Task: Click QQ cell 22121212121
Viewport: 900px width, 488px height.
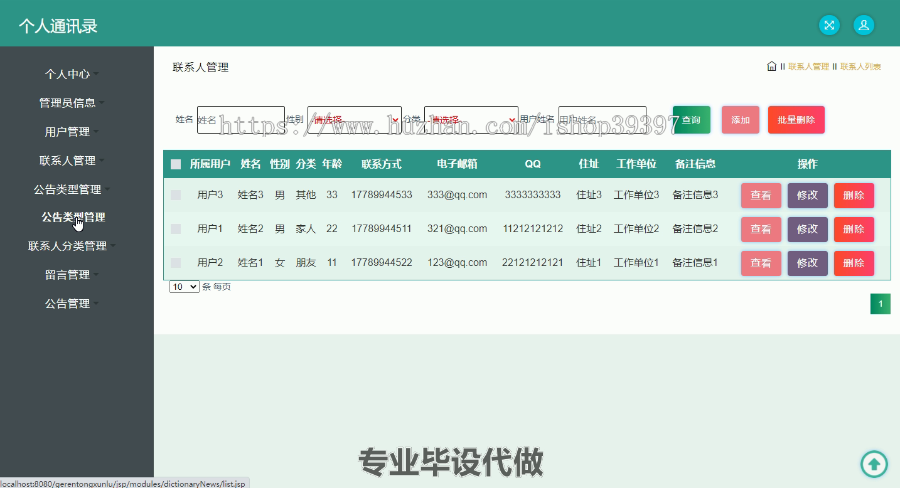Action: (533, 262)
